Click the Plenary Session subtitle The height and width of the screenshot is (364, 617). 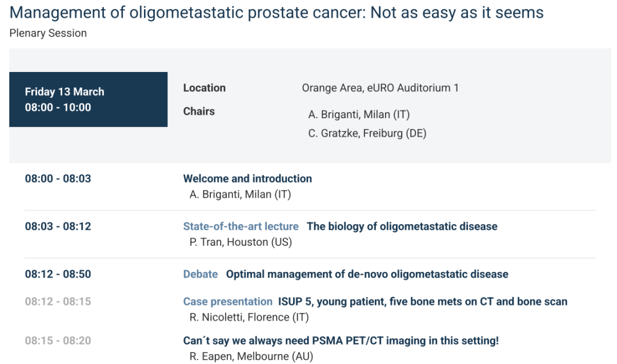(48, 33)
